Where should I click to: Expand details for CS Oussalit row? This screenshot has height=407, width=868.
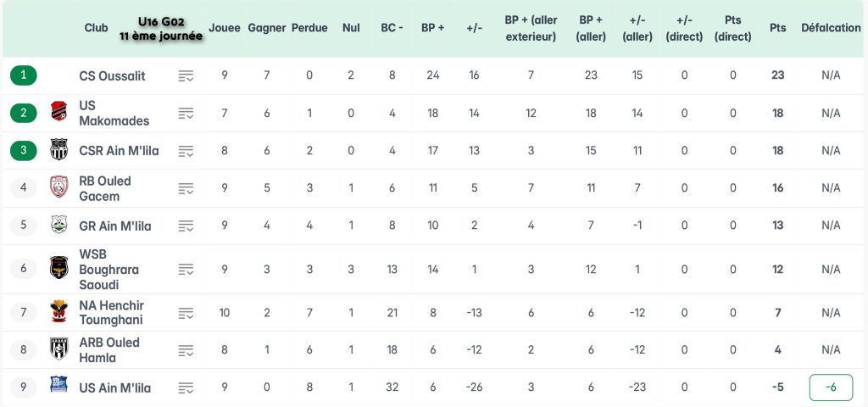pos(186,75)
